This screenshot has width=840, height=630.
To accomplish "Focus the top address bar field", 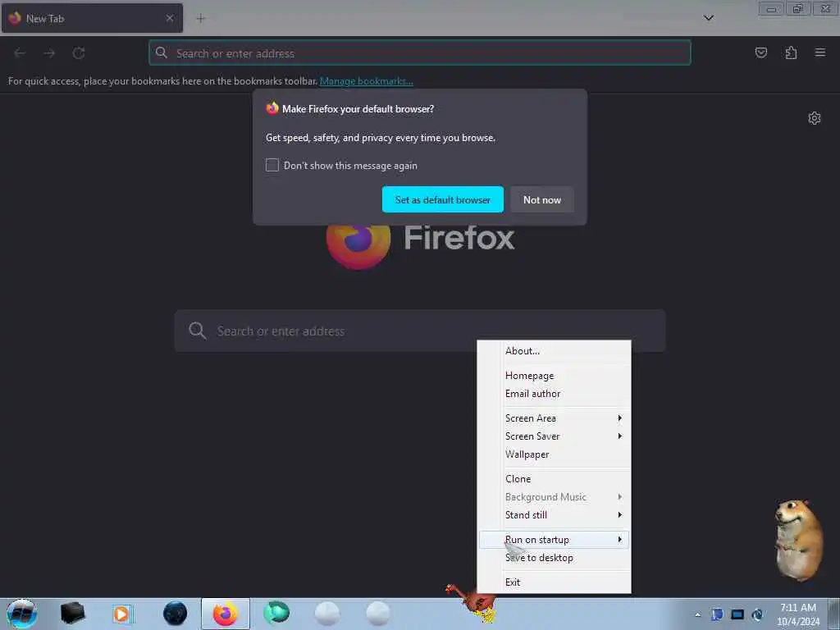I will coord(420,53).
